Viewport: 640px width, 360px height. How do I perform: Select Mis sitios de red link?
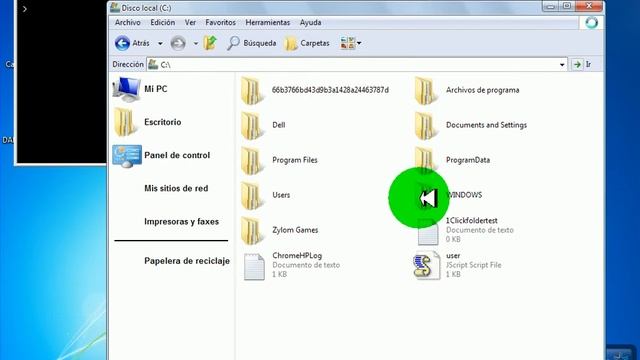click(x=176, y=188)
